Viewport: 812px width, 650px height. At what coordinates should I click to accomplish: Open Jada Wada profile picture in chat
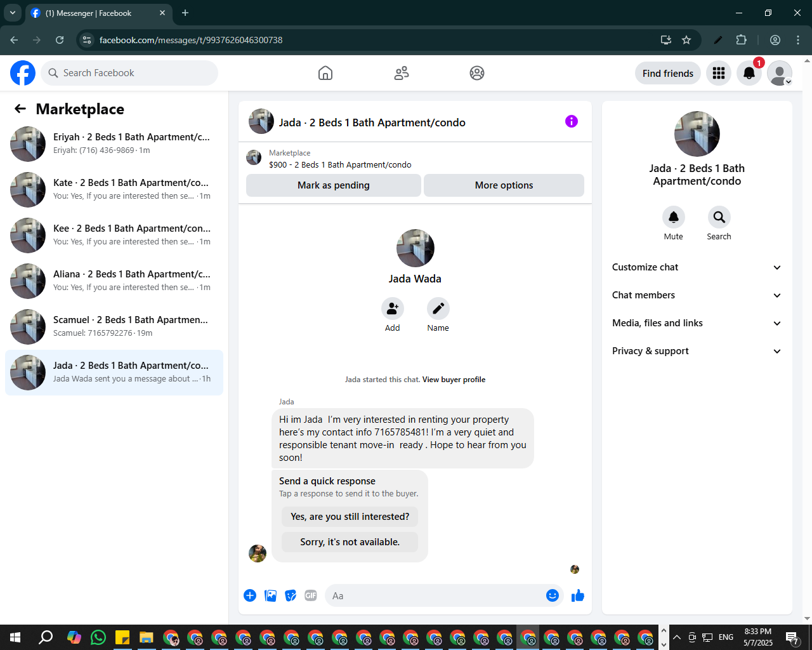[416, 248]
